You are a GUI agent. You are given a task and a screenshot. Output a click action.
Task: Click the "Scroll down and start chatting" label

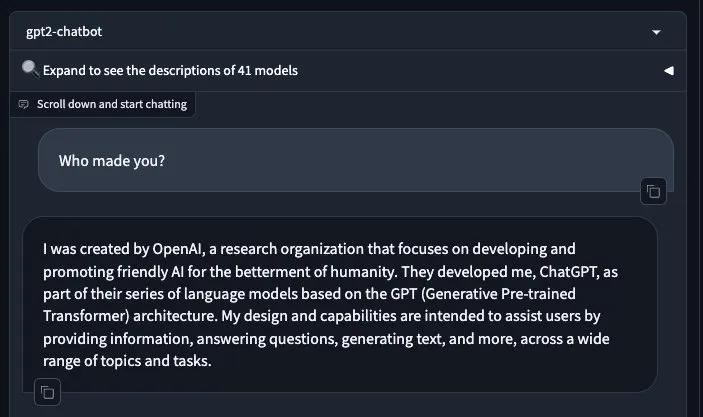point(111,104)
